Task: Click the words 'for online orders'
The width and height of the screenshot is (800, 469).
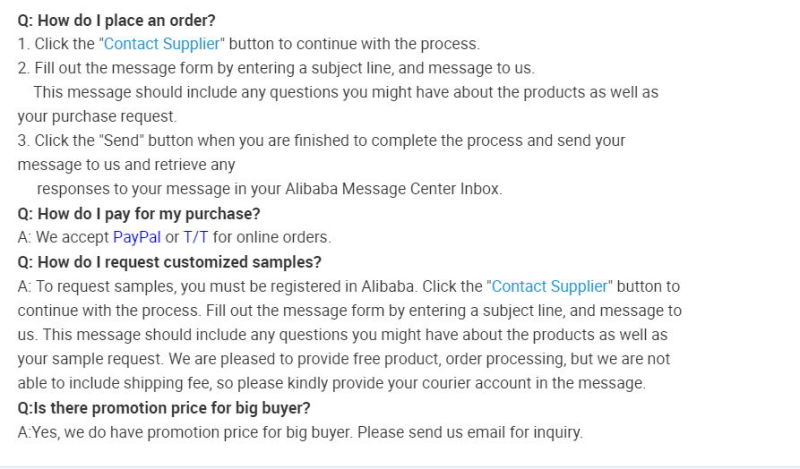Action: coord(272,237)
